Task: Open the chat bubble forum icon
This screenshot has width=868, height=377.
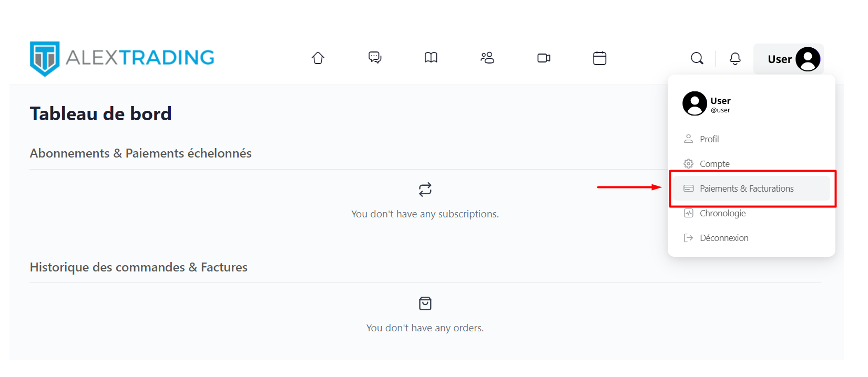Action: point(375,58)
